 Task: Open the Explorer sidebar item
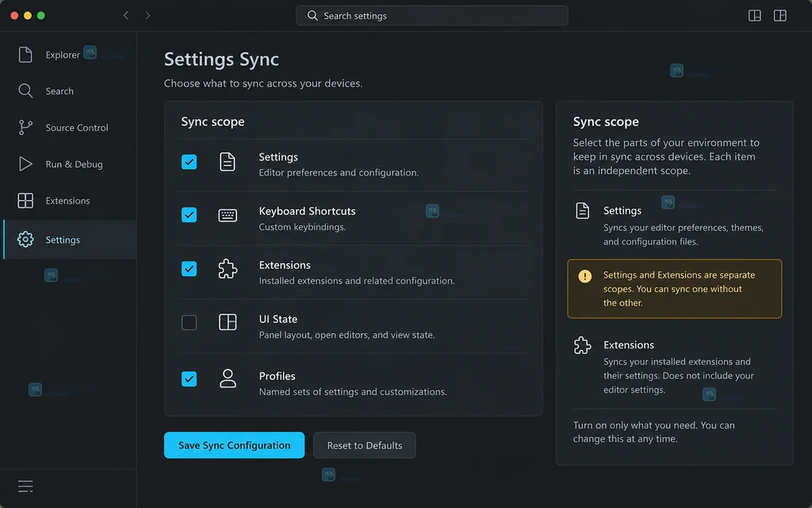70,55
